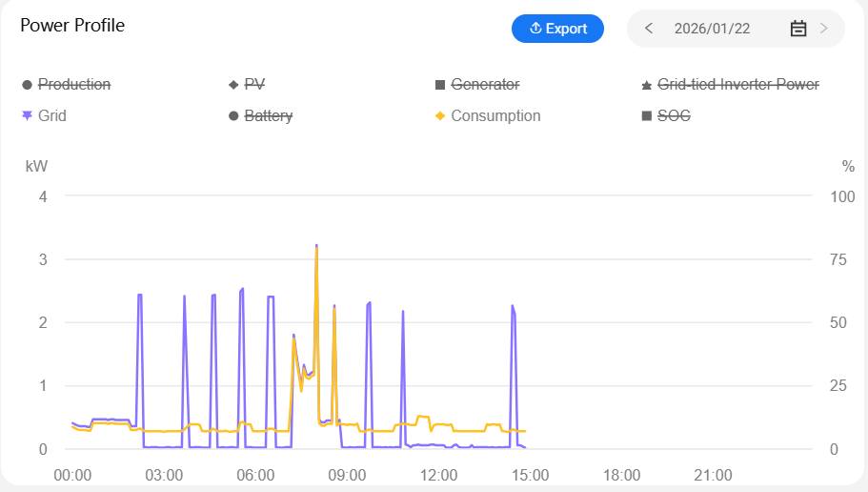
Task: Click the Production circle legend icon
Action: tap(27, 85)
